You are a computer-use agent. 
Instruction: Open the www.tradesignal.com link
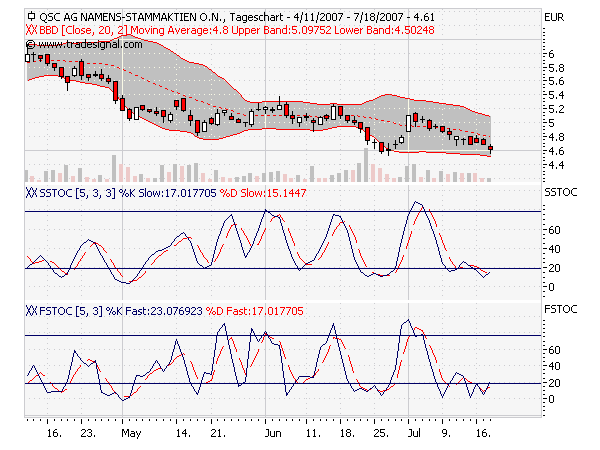tap(90, 44)
